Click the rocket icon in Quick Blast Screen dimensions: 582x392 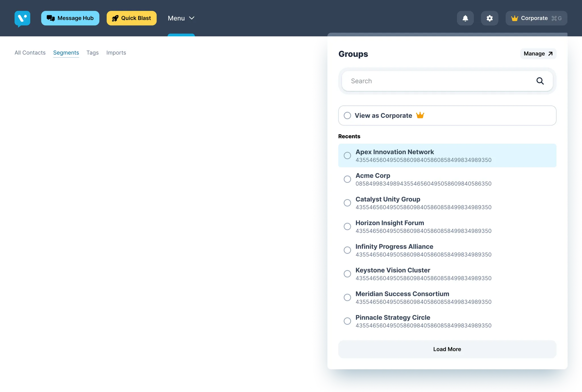click(x=115, y=18)
